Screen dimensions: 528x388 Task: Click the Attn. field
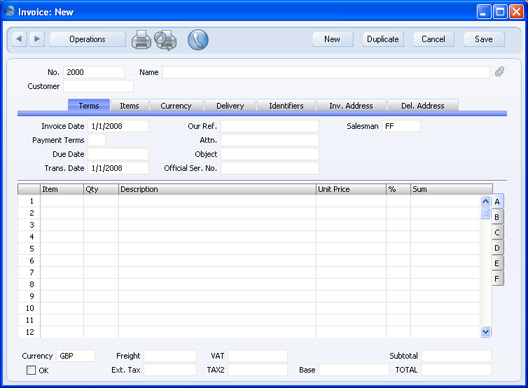270,140
